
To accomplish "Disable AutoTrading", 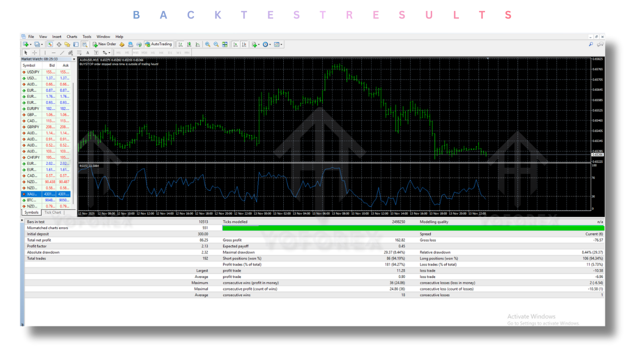I will [159, 44].
